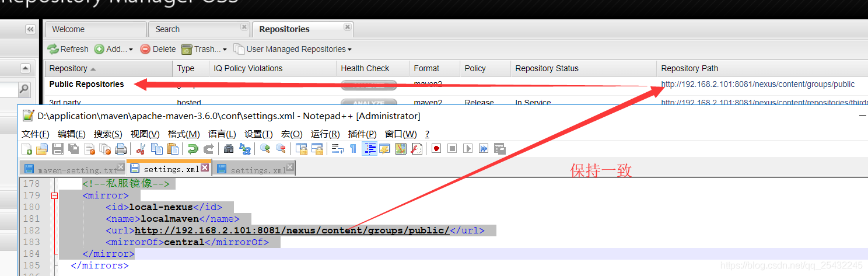Click the Cut scissors icon

(x=141, y=149)
